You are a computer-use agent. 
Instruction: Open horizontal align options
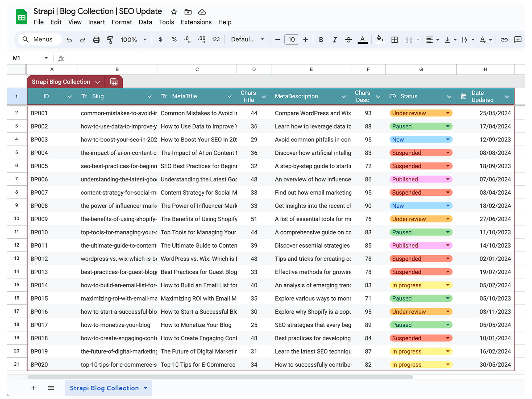(432, 40)
